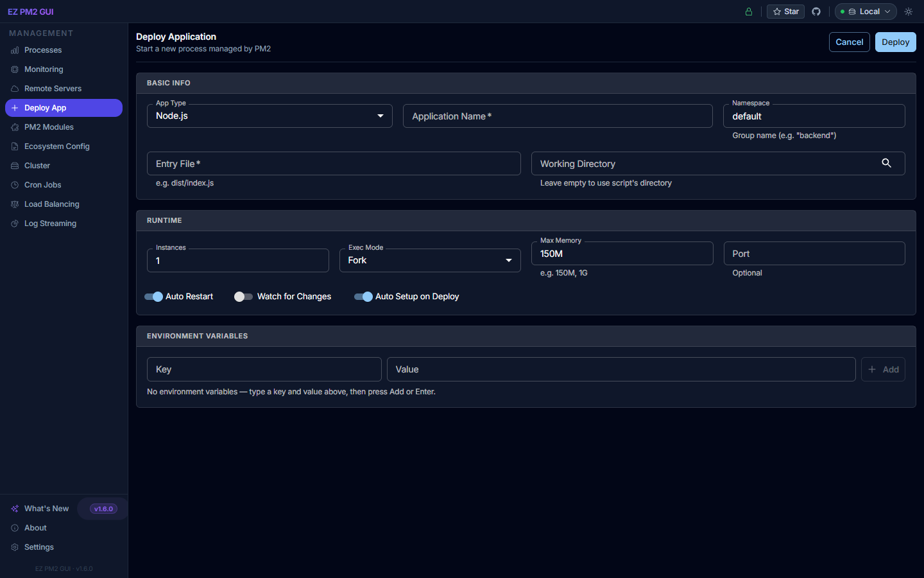Click the Cancel button
The width and height of the screenshot is (924, 578).
(x=849, y=42)
